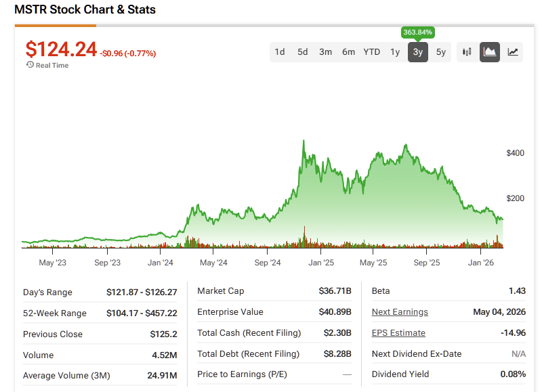The width and height of the screenshot is (542, 392).
Task: Click the green 363.84% gain badge
Action: (x=417, y=32)
